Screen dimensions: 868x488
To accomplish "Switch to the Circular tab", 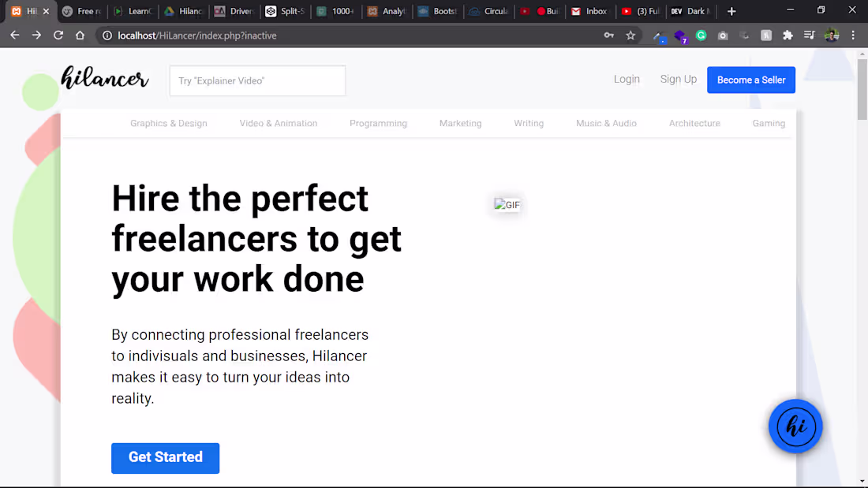I will coord(489,11).
